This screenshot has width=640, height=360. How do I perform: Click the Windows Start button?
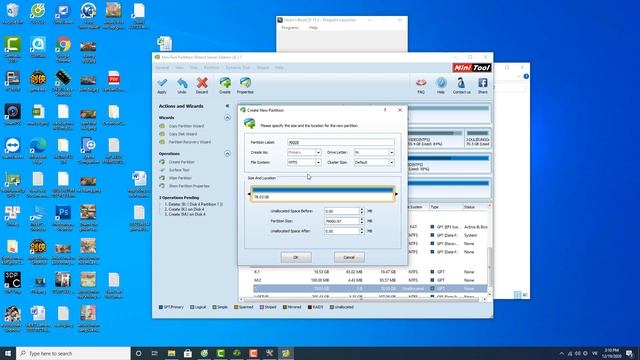pos(8,353)
